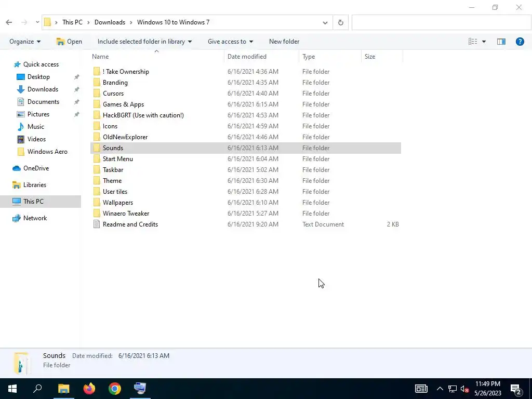Expand the chevron after Downloads in path
This screenshot has height=399, width=532.
131,23
